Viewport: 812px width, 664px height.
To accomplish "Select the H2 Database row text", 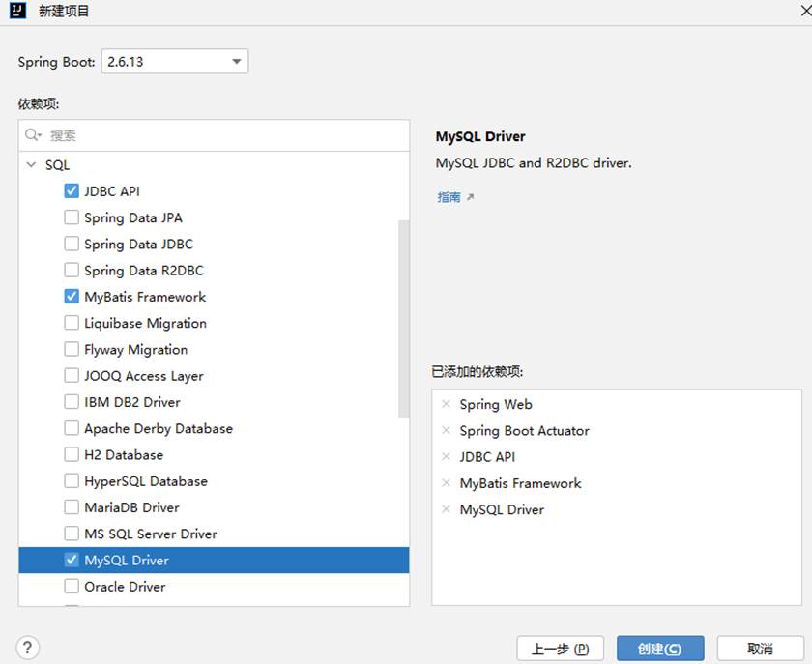I will point(124,455).
